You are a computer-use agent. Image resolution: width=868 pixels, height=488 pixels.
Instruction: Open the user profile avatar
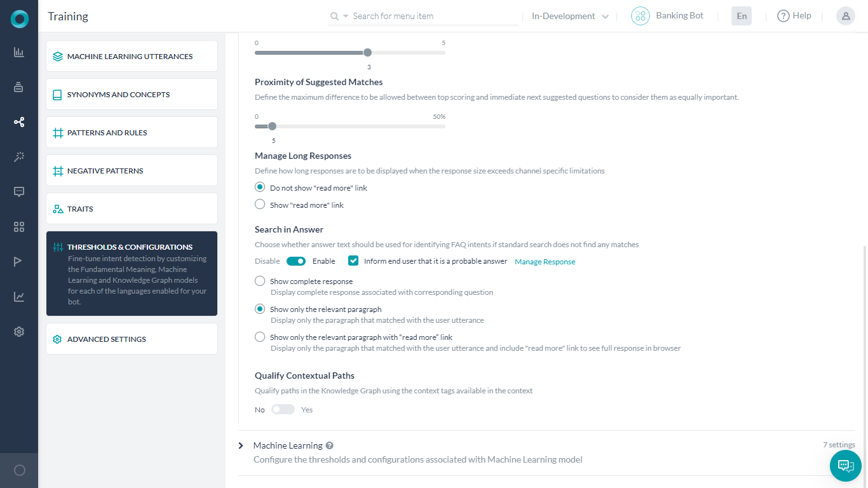pyautogui.click(x=845, y=16)
